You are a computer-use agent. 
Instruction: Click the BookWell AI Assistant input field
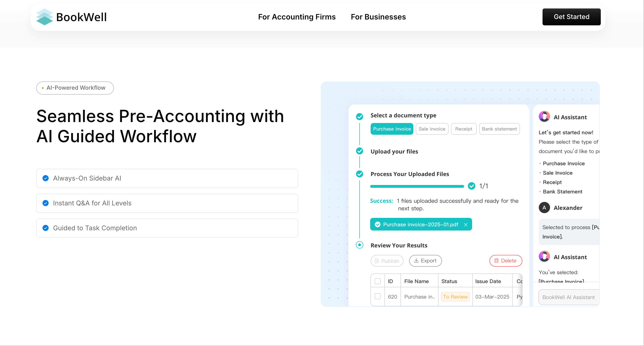point(569,297)
